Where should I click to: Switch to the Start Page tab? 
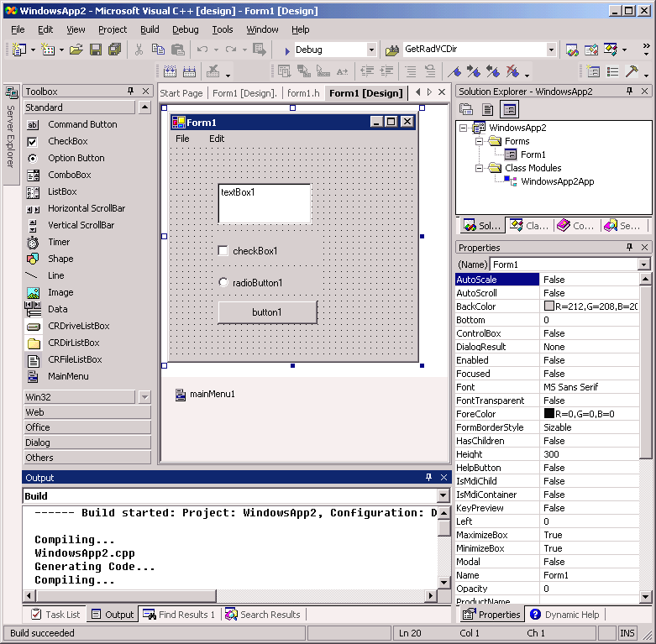(181, 93)
